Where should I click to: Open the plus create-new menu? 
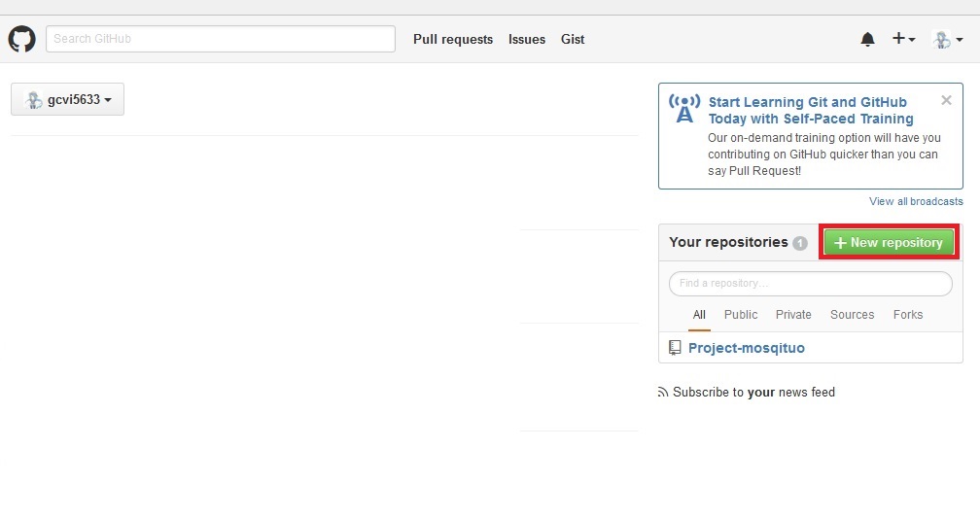pyautogui.click(x=903, y=39)
